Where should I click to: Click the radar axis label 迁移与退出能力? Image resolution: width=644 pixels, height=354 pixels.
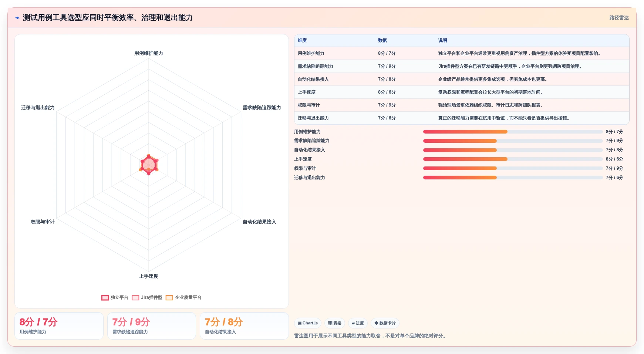pos(38,108)
